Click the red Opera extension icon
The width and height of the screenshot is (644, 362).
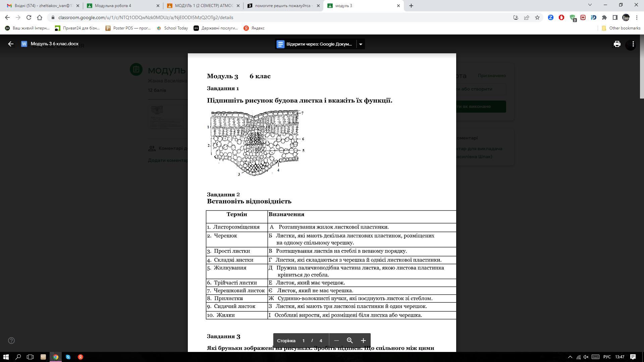561,17
